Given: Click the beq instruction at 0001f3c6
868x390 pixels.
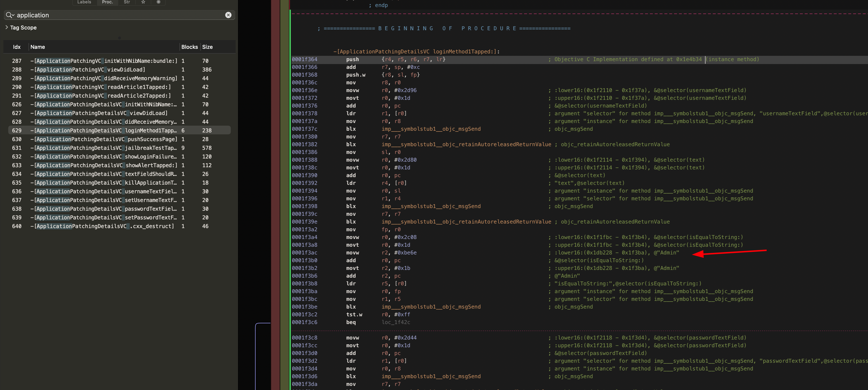Looking at the screenshot, I should tap(351, 322).
